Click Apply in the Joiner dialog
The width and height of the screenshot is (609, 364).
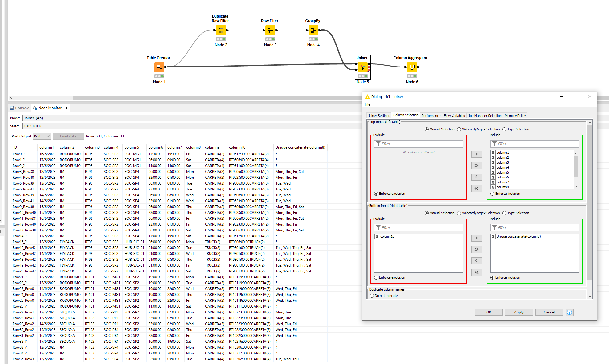coord(519,312)
